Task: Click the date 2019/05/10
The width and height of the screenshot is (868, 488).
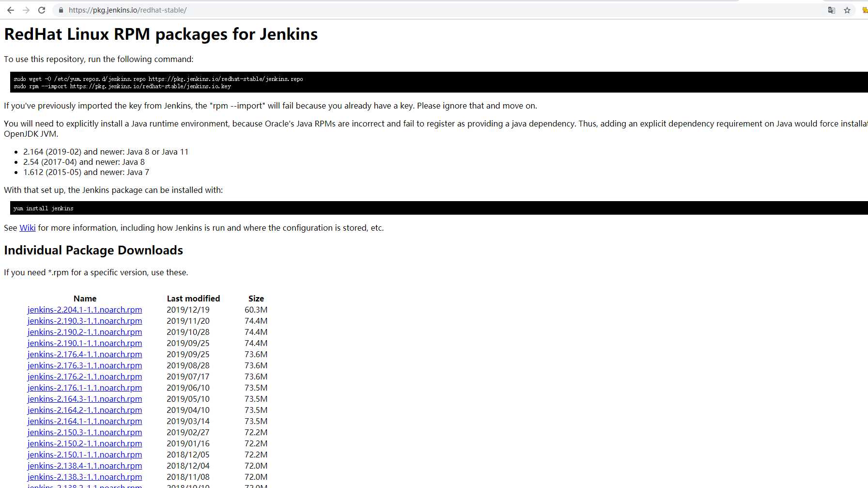Action: coord(188,399)
